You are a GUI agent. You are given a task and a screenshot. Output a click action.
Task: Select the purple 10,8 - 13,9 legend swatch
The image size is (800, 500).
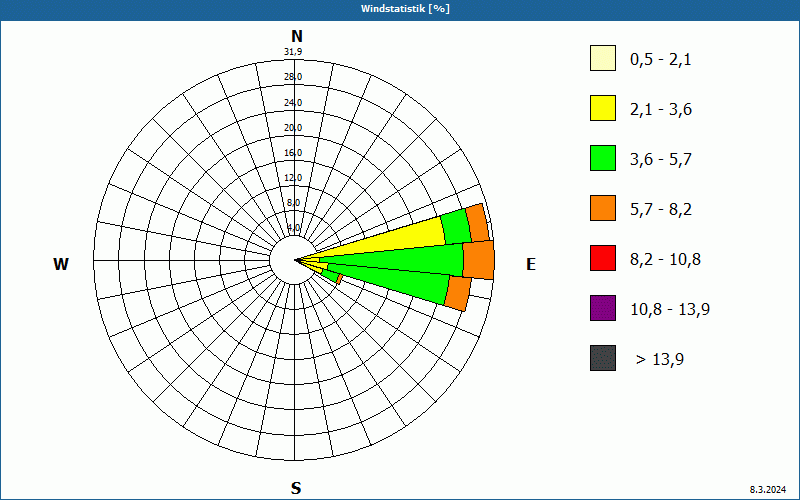tap(603, 308)
